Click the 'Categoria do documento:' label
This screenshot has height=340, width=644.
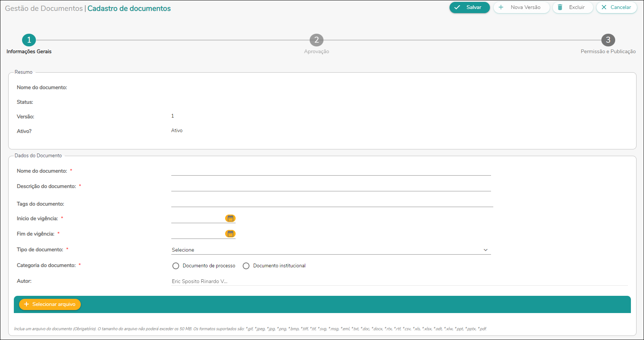click(46, 265)
